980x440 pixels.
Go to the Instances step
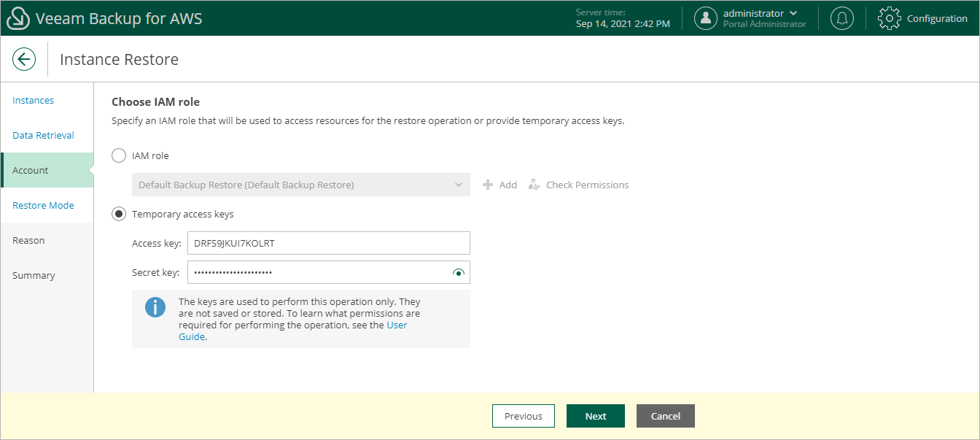(x=34, y=101)
